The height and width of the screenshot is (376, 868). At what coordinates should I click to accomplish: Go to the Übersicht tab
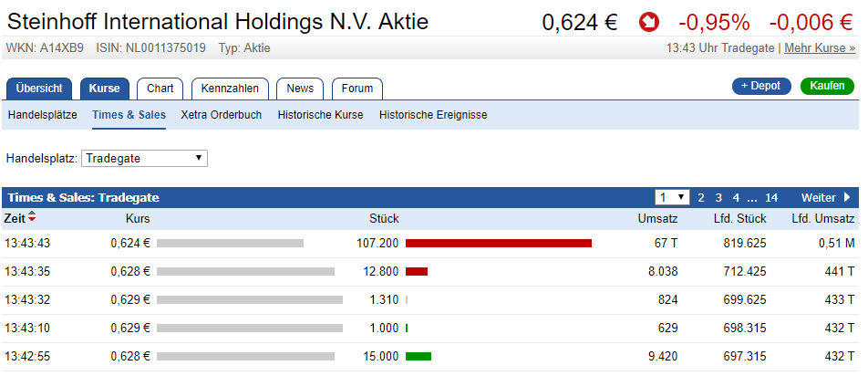click(x=39, y=88)
